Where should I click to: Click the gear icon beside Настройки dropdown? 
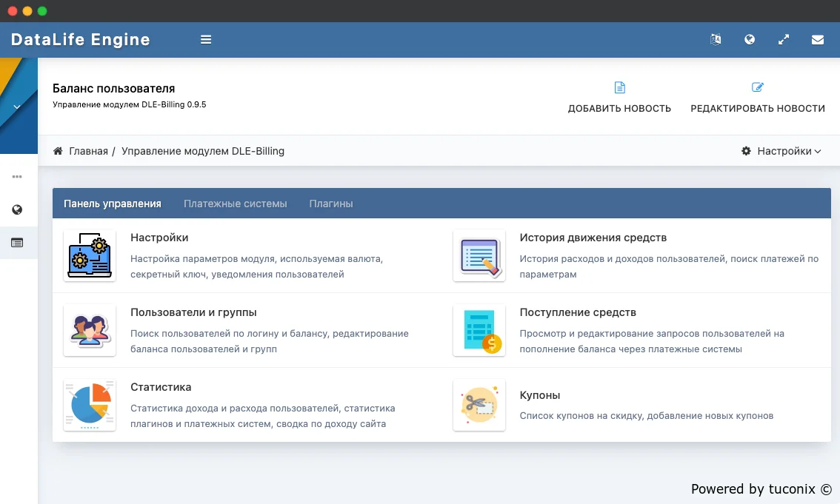click(x=746, y=151)
